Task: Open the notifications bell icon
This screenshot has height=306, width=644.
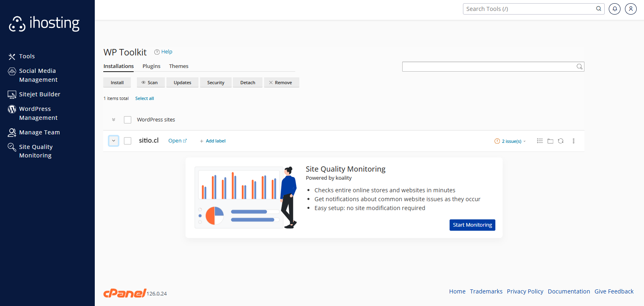Action: tap(614, 9)
